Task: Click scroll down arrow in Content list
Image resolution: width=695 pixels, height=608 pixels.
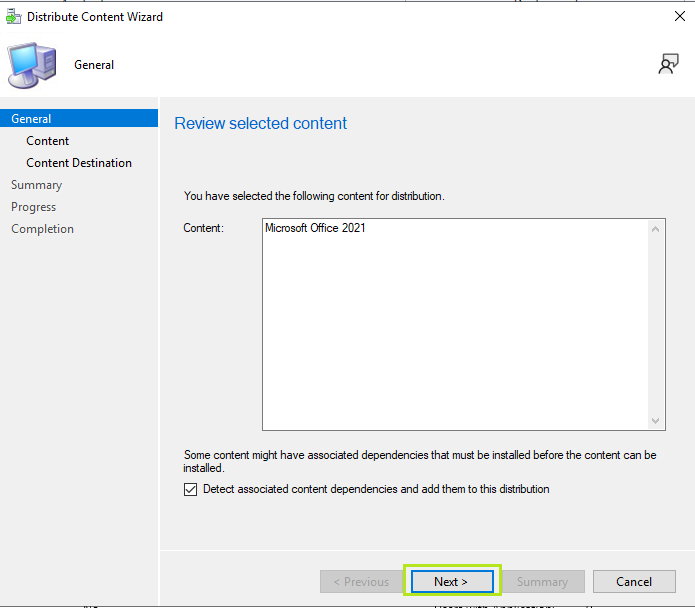Action: tap(656, 421)
